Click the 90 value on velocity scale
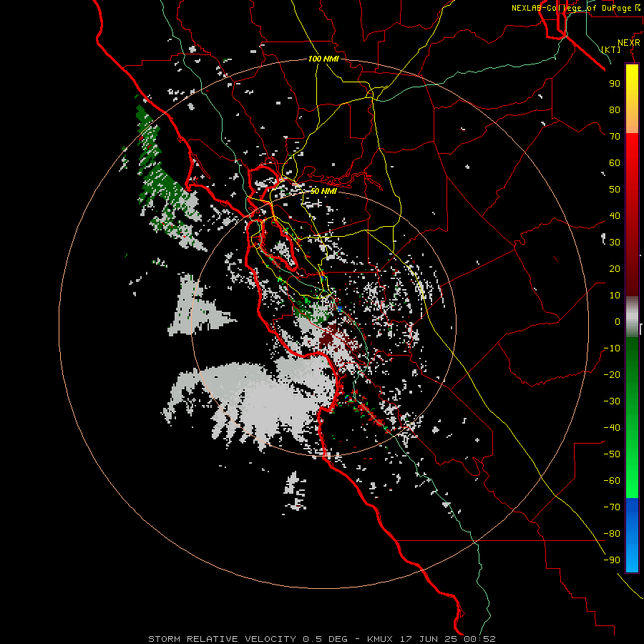The height and width of the screenshot is (644, 644). point(615,84)
